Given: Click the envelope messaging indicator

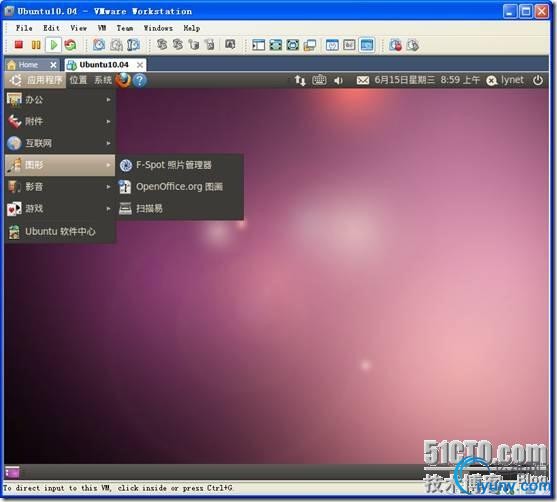Looking at the screenshot, I should pos(362,81).
